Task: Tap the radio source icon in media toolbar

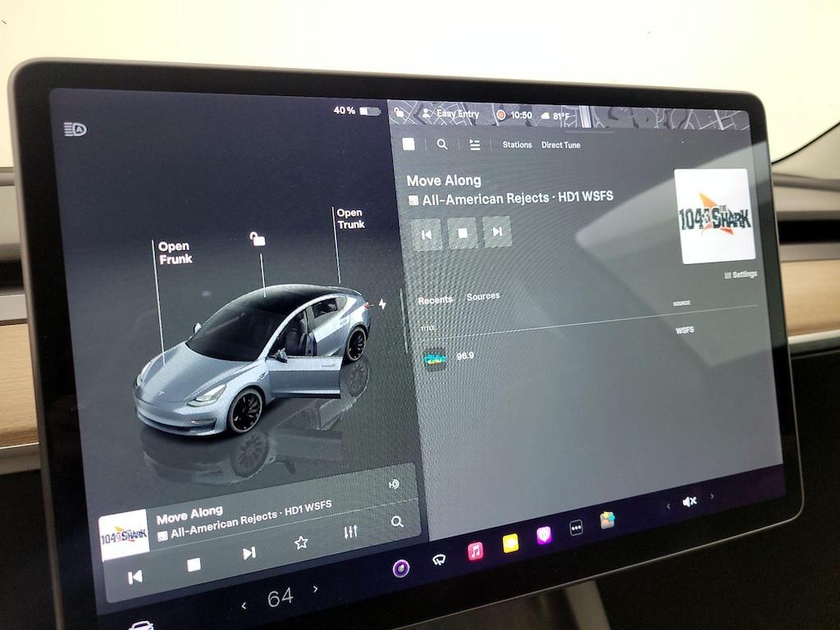Action: [409, 144]
